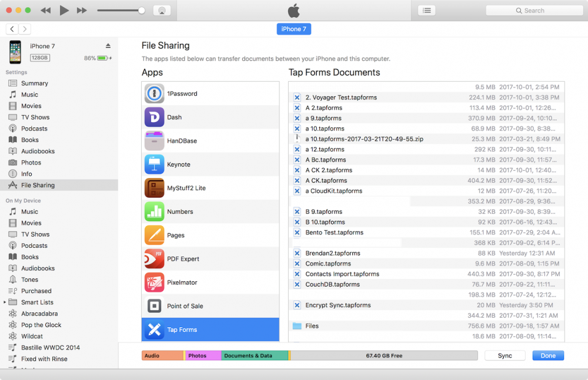Select the Pixelmator app
This screenshot has width=588, height=380.
pos(211,283)
